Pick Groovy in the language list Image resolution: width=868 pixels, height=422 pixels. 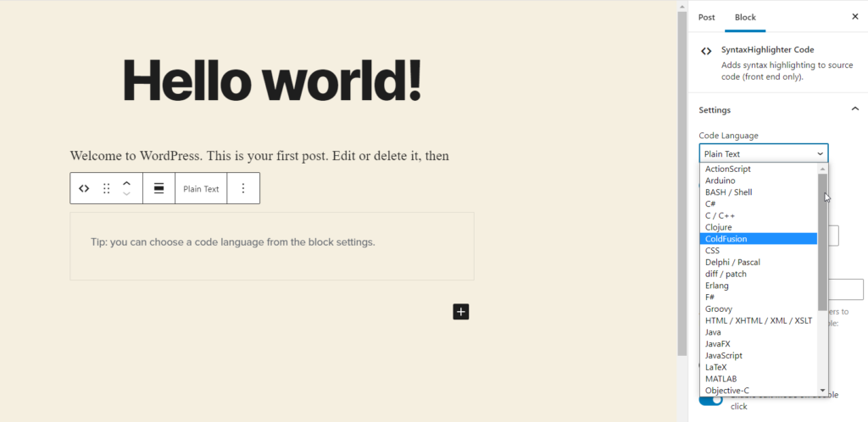pos(759,308)
